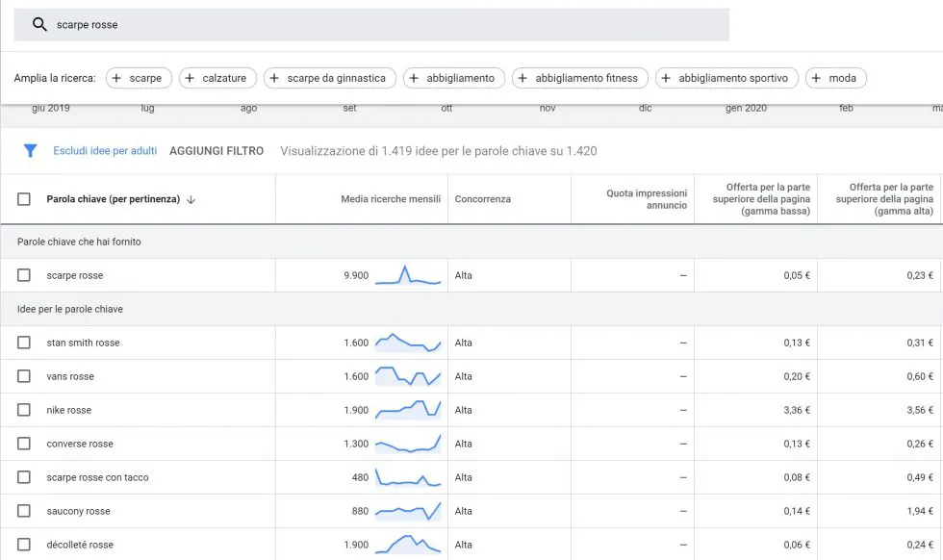Image resolution: width=943 pixels, height=560 pixels.
Task: Click the scarpe rosse search field
Action: point(371,25)
